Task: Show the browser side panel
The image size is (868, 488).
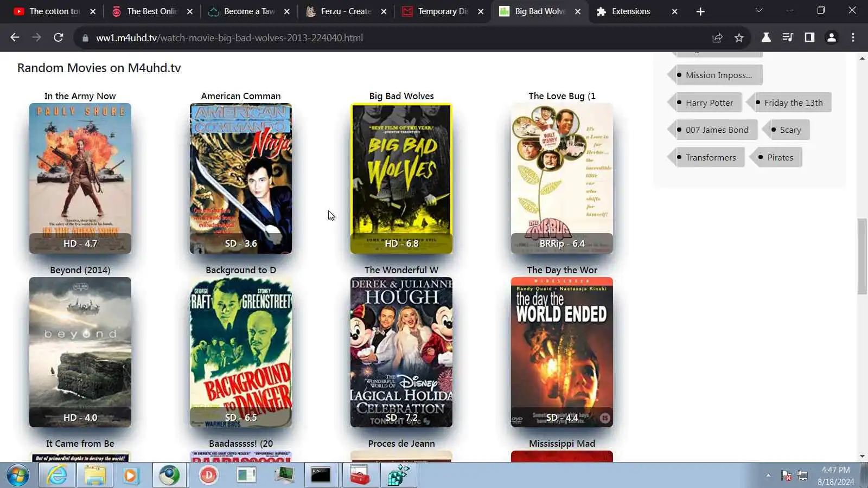Action: point(809,37)
